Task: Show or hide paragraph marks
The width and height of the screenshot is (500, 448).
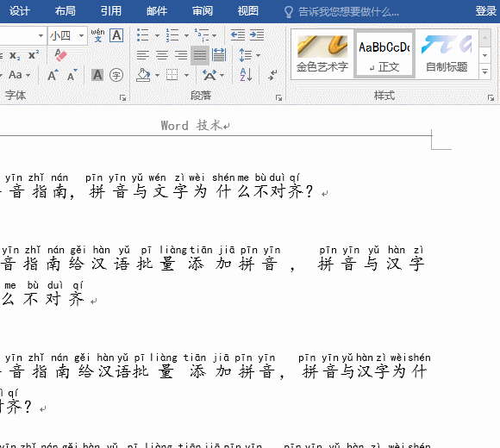Action: [272, 75]
